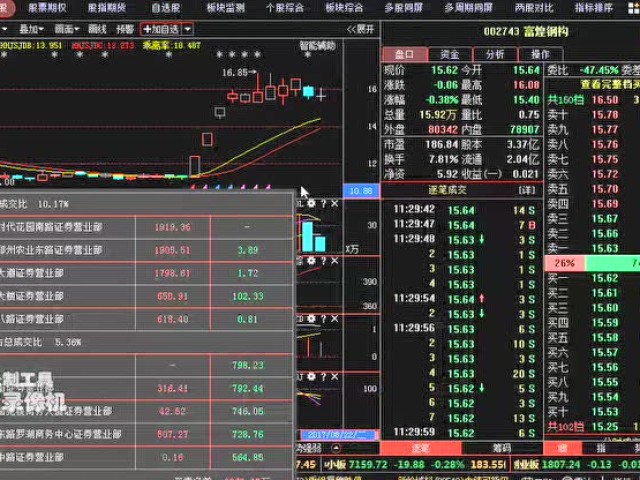The height and width of the screenshot is (480, 640).
Task: Click the 共102档 15.25 summary row
Action: [593, 427]
